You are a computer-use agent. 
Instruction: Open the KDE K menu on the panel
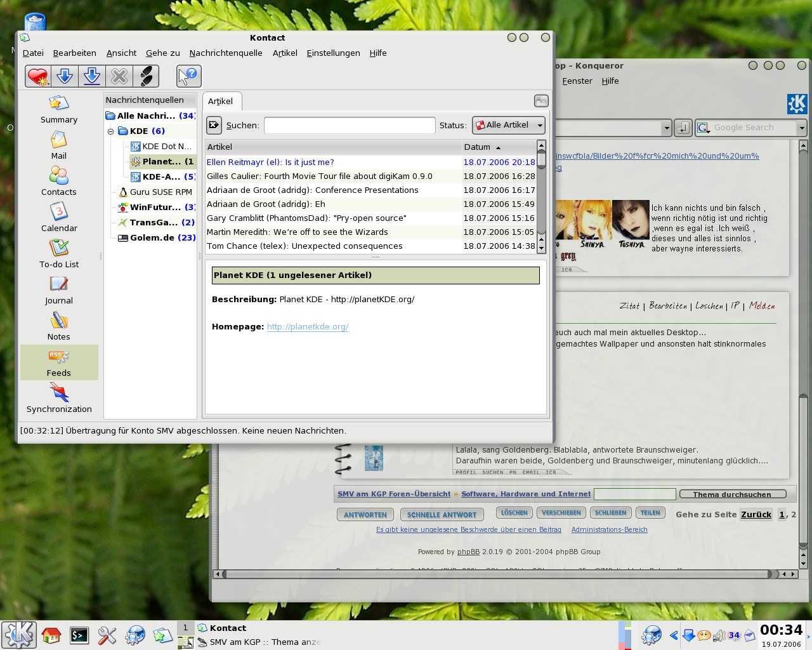click(19, 635)
